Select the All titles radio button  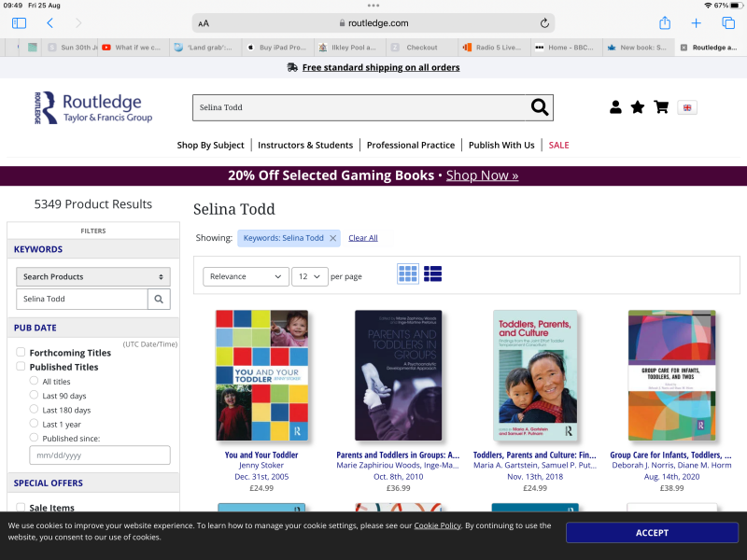pyautogui.click(x=34, y=381)
